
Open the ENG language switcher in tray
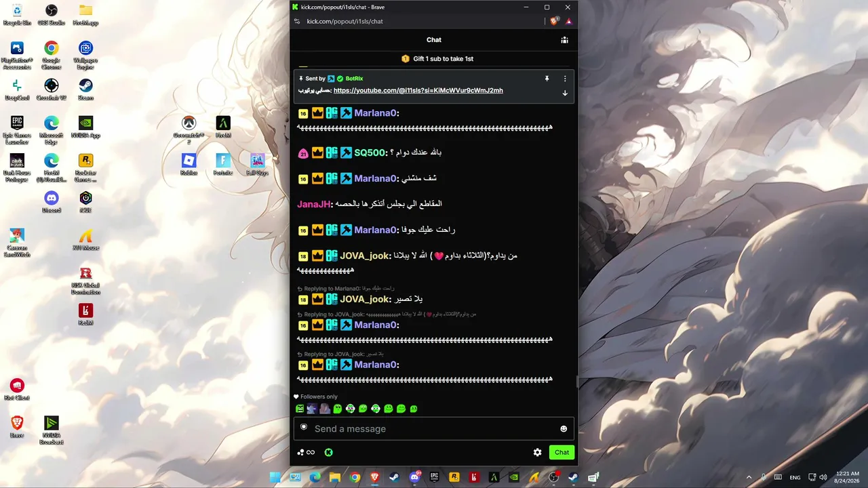[x=795, y=478]
